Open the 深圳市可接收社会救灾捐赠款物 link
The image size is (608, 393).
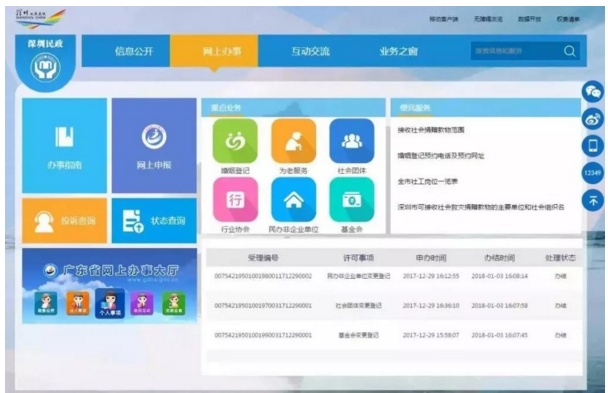481,207
